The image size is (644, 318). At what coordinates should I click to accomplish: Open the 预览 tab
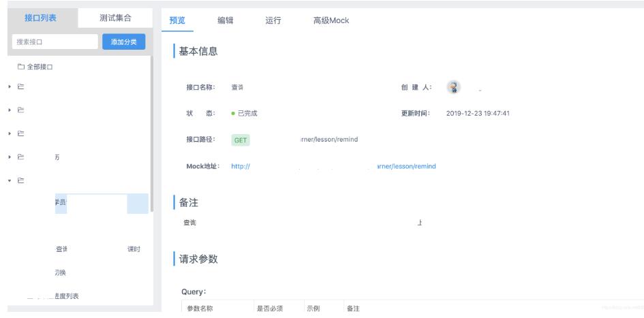[177, 20]
